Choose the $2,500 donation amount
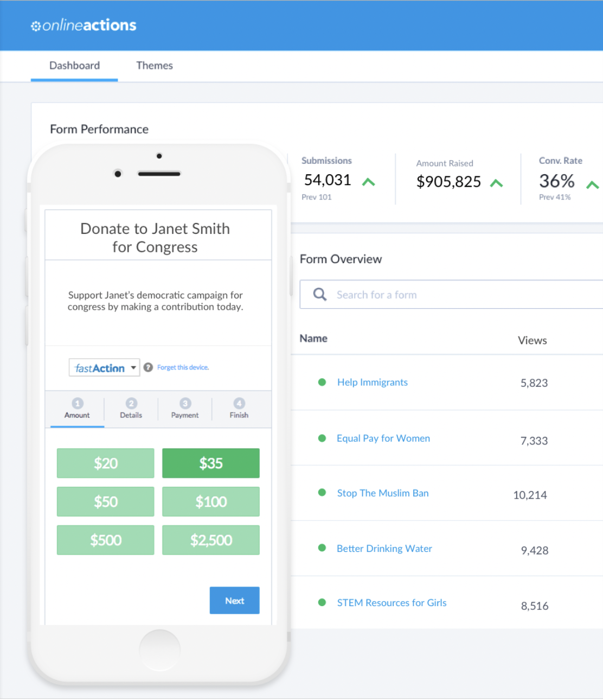Image resolution: width=603 pixels, height=700 pixels. [x=211, y=540]
